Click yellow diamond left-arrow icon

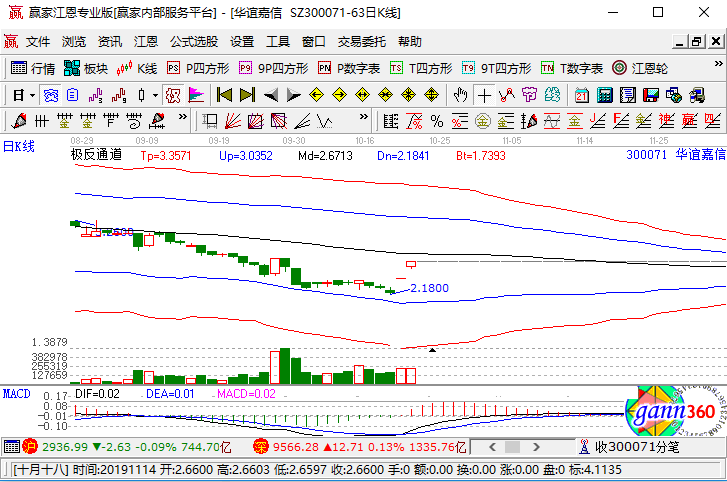tap(316, 95)
